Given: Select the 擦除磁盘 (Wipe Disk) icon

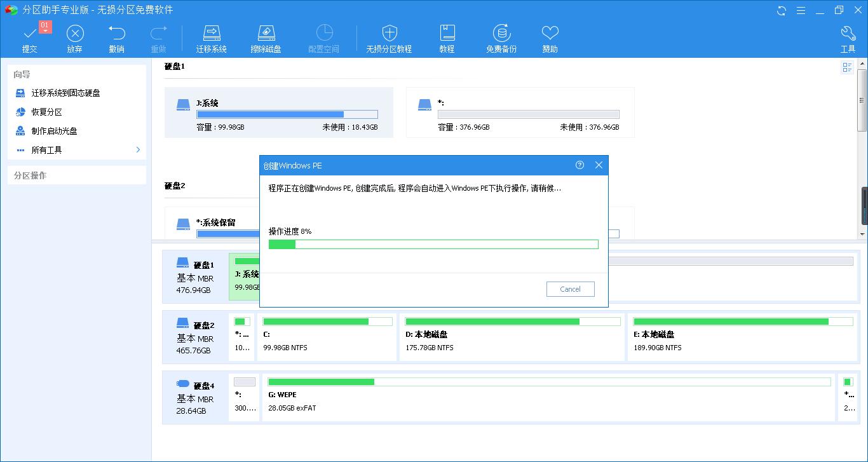Looking at the screenshot, I should [x=266, y=32].
